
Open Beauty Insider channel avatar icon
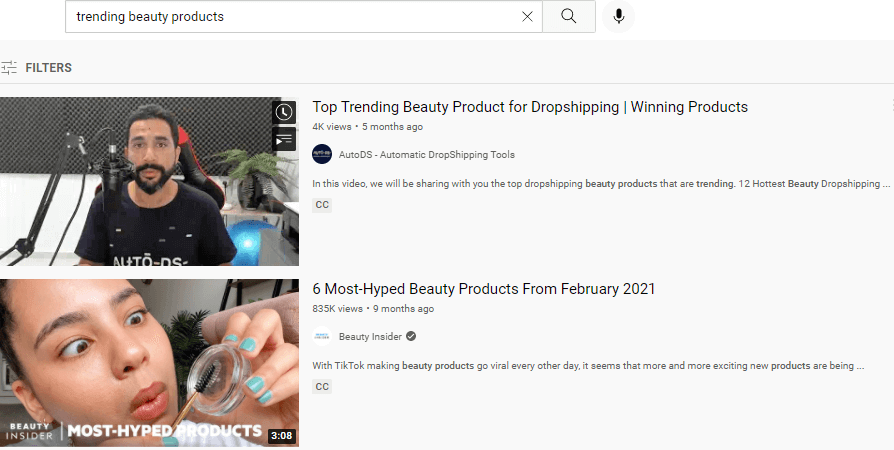point(322,336)
